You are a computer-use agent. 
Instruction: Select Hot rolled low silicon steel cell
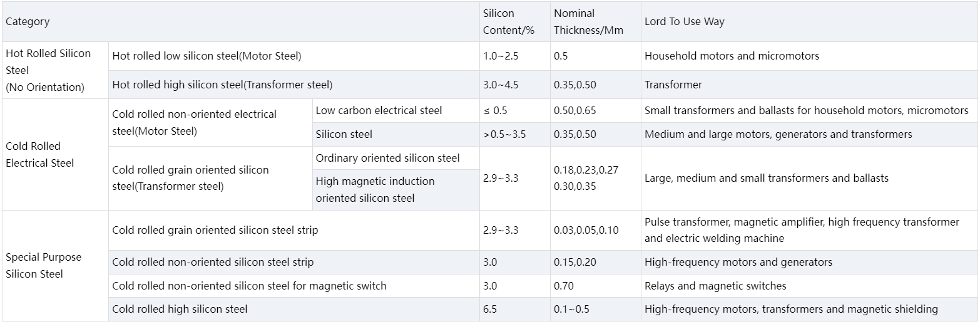point(207,56)
